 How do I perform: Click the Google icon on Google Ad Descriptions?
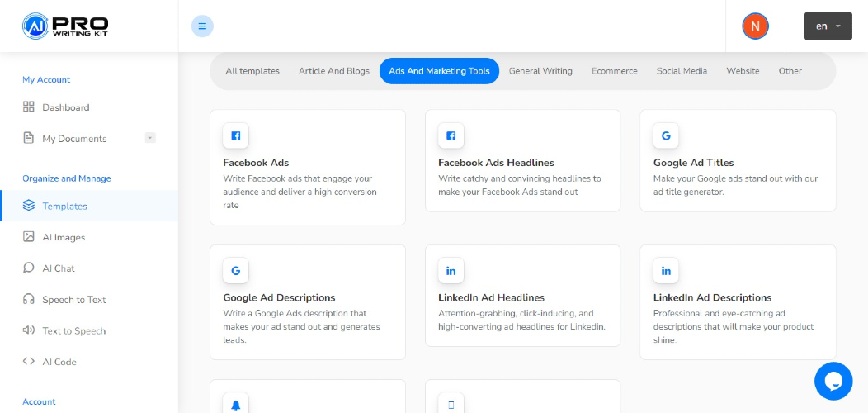pyautogui.click(x=236, y=271)
